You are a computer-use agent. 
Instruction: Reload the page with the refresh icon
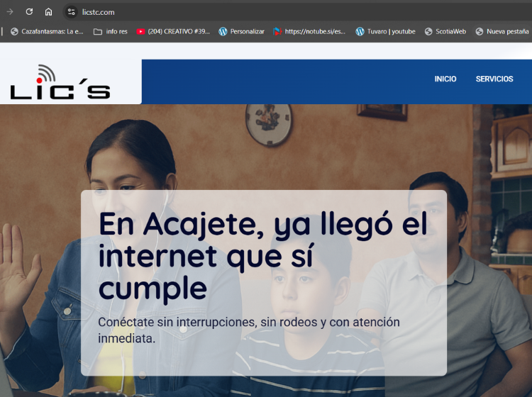(x=29, y=12)
